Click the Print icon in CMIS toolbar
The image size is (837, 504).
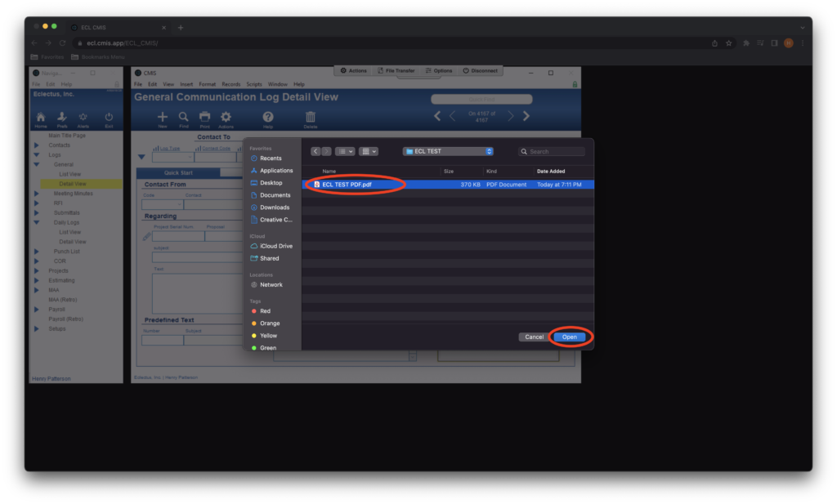[204, 118]
